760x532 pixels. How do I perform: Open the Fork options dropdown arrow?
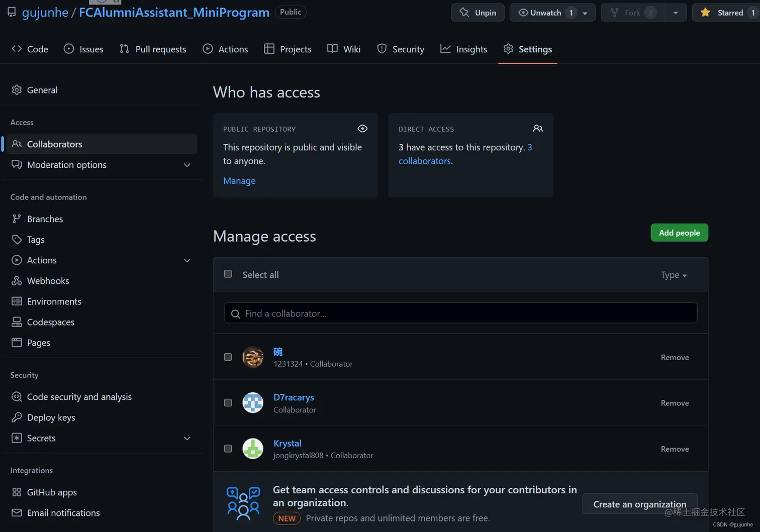(676, 13)
